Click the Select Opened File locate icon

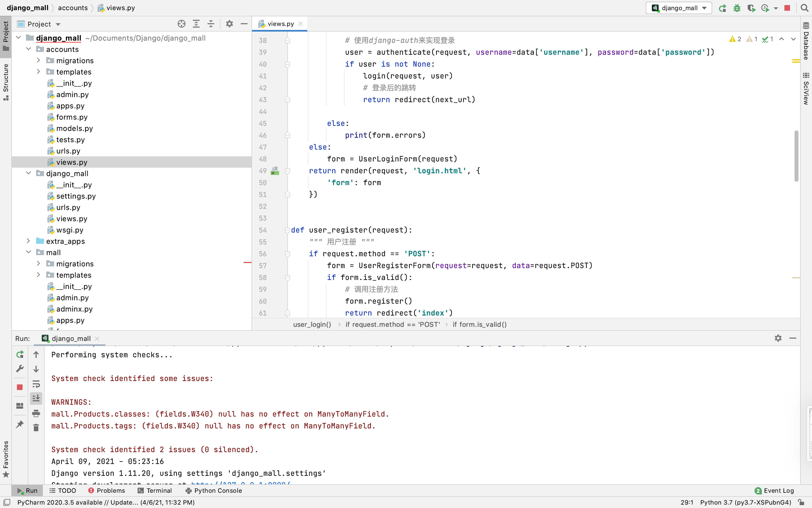(182, 24)
